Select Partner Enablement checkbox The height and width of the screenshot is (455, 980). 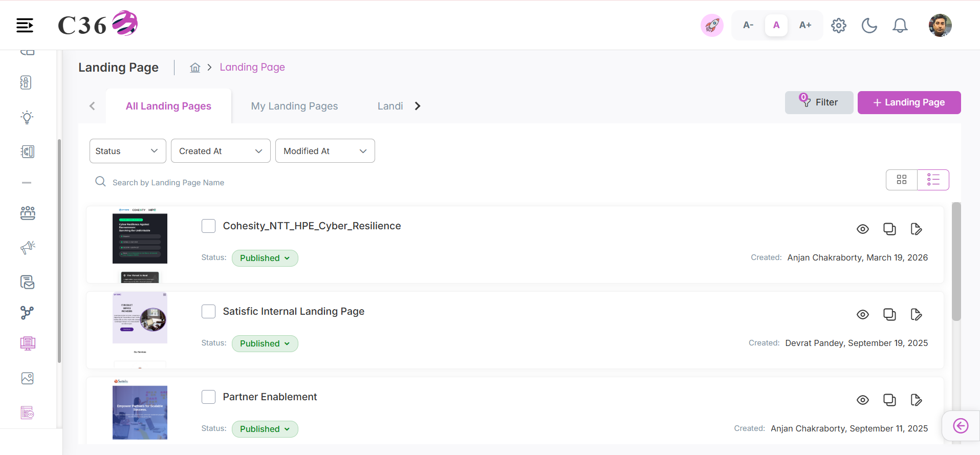[208, 397]
